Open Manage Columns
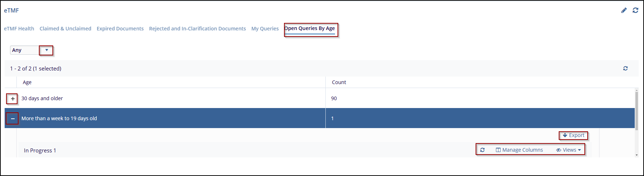Image resolution: width=644 pixels, height=176 pixels. (519, 150)
